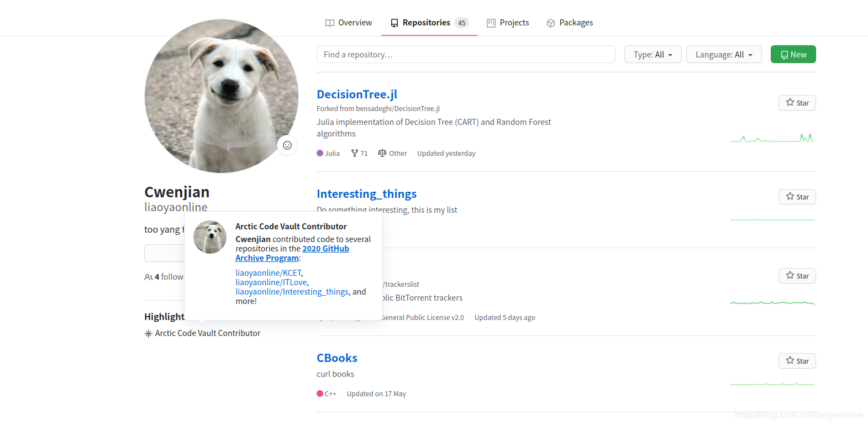Click the Arctic Code Vault snowflake icon
The width and height of the screenshot is (868, 425).
pyautogui.click(x=148, y=334)
